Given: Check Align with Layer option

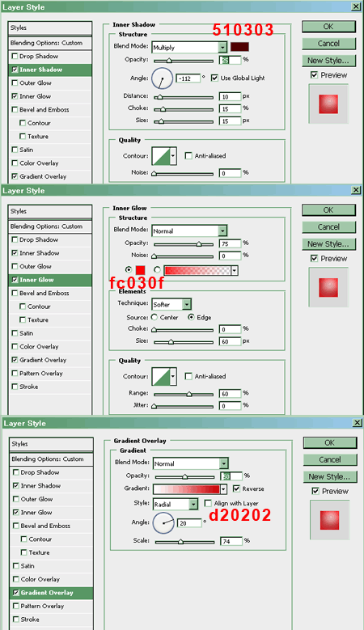Looking at the screenshot, I should (208, 503).
